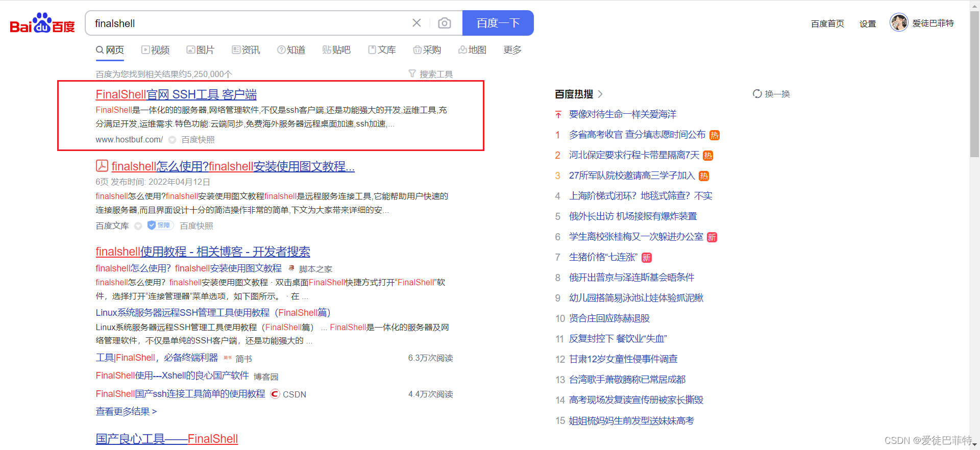Click filter funnel icon of 搜索工具
The width and height of the screenshot is (980, 450).
[x=412, y=74]
